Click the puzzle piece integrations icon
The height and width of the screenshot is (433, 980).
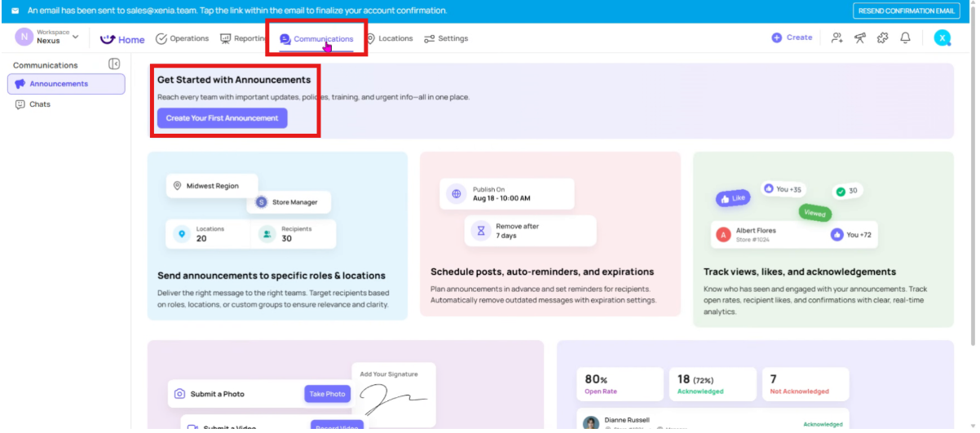882,38
